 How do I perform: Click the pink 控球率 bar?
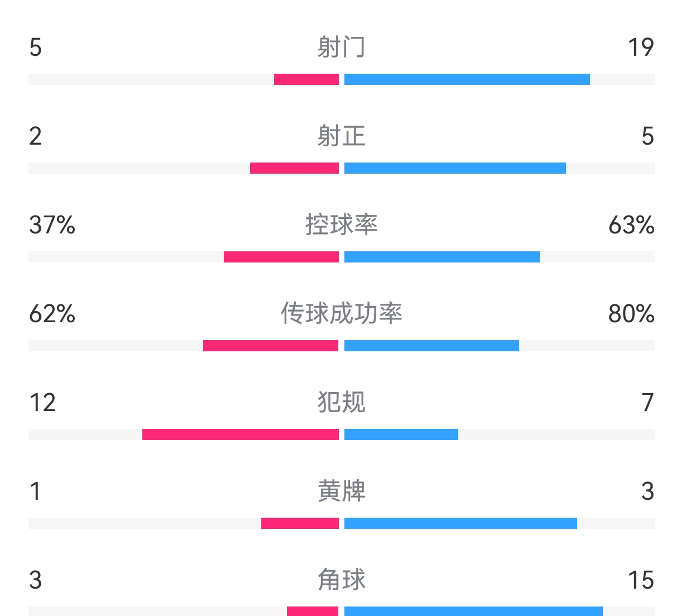point(281,257)
